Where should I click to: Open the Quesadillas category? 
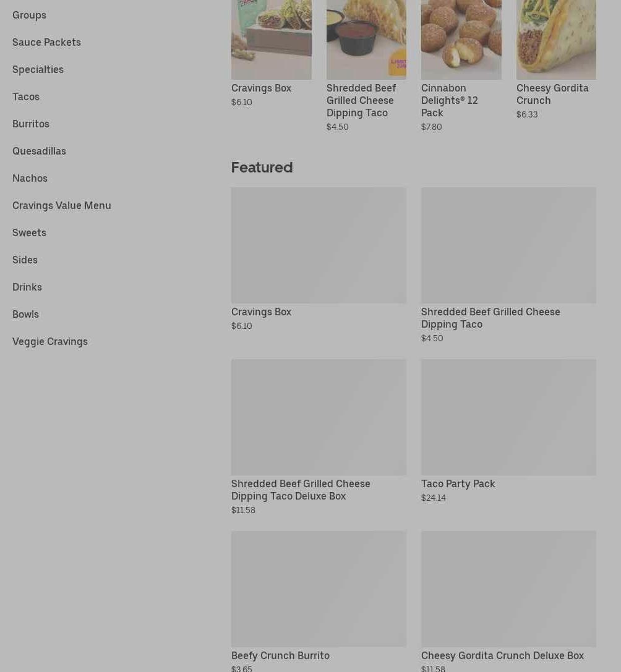coord(39,151)
